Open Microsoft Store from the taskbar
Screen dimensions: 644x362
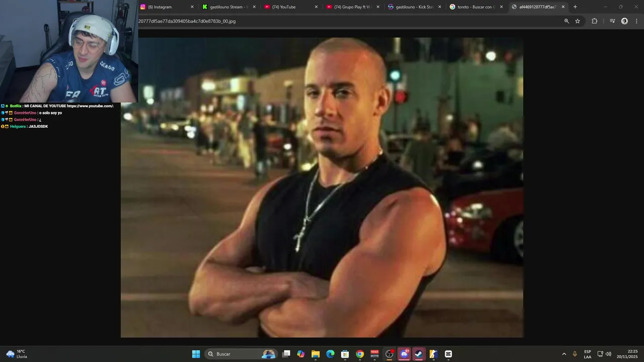click(345, 354)
